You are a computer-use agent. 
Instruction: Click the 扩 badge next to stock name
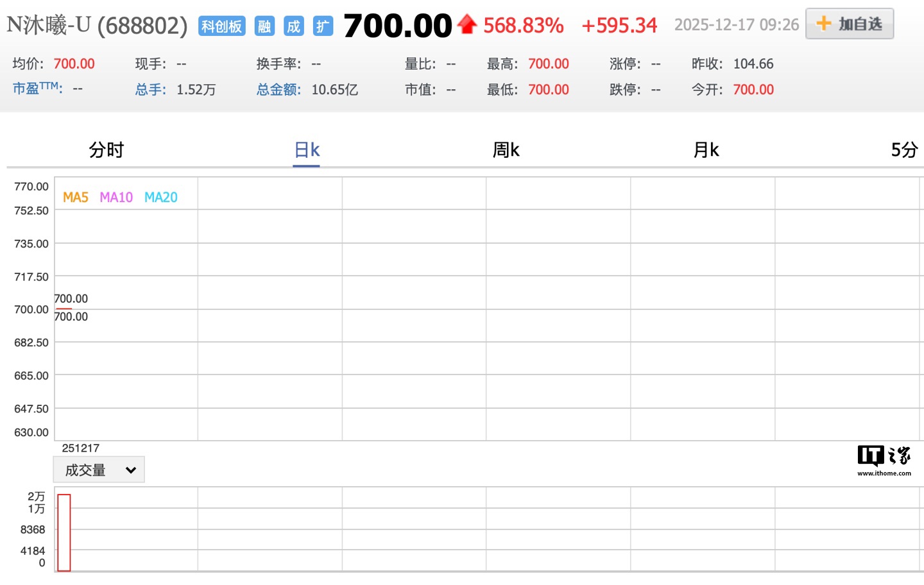click(x=323, y=26)
